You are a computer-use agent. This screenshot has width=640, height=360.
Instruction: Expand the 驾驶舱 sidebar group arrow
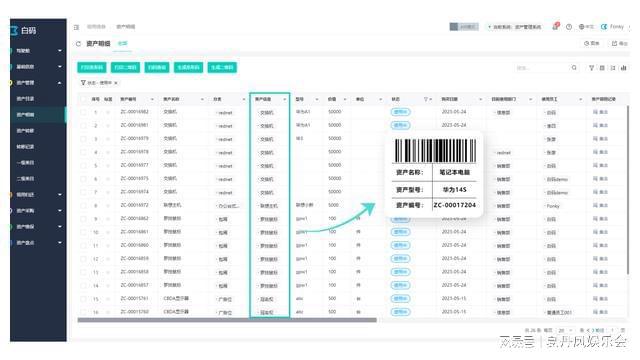click(60, 51)
